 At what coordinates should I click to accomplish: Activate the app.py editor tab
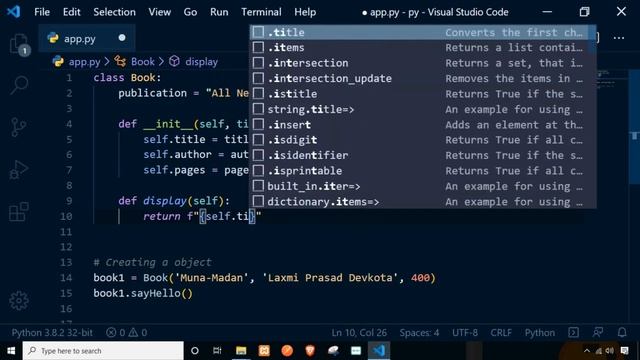(87, 38)
